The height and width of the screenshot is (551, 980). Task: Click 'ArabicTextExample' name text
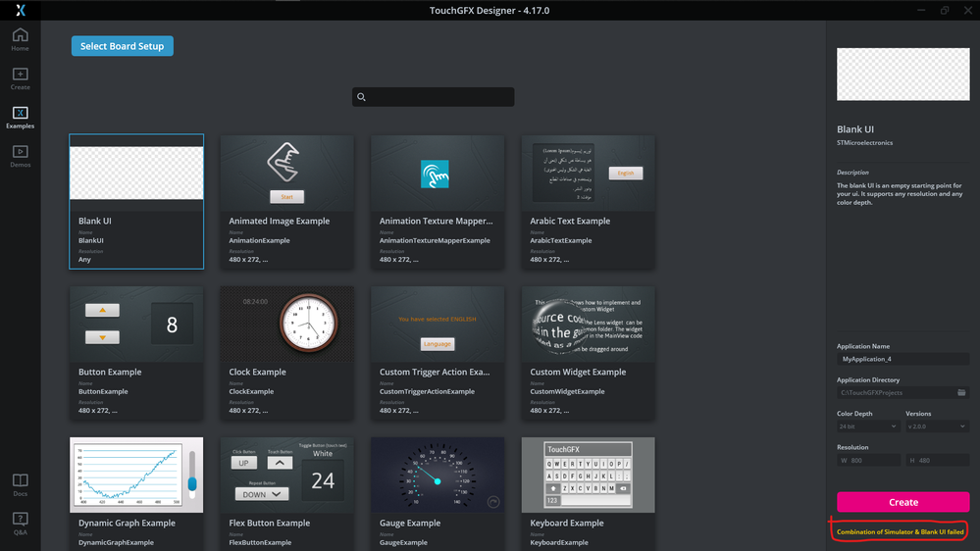pyautogui.click(x=560, y=240)
